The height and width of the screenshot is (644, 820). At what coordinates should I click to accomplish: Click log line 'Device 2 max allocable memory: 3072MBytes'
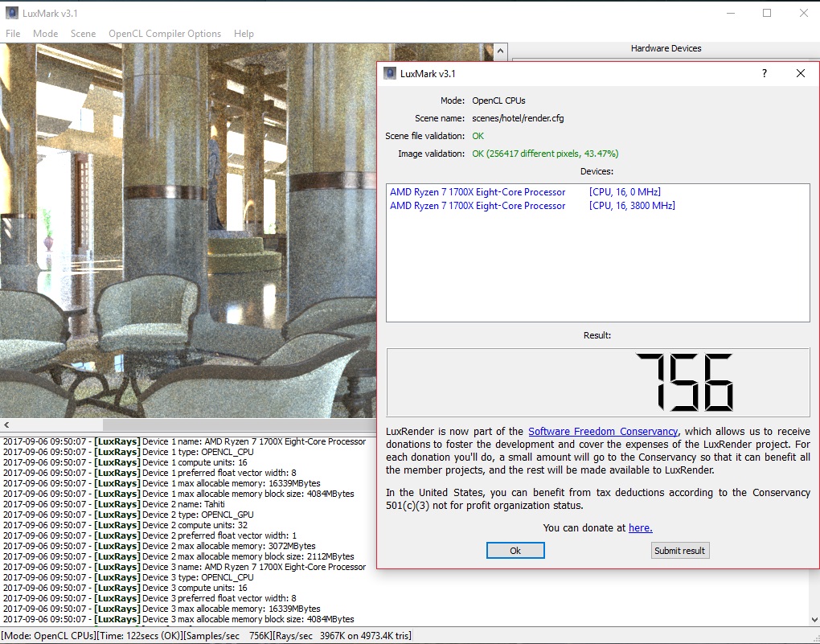[x=159, y=546]
